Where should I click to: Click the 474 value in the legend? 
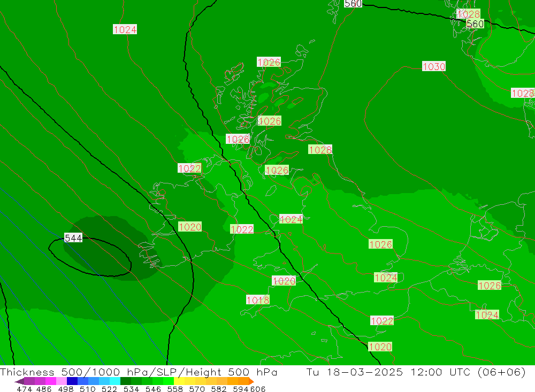coord(24,389)
